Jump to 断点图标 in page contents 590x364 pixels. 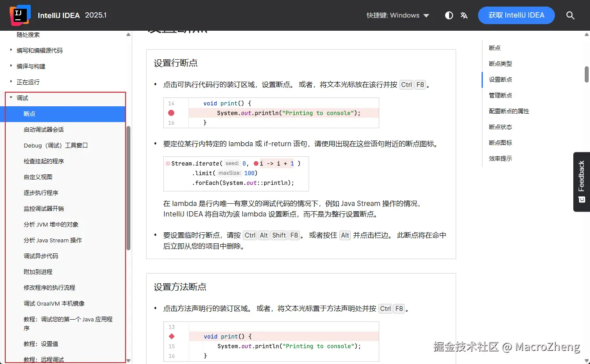pyautogui.click(x=500, y=143)
